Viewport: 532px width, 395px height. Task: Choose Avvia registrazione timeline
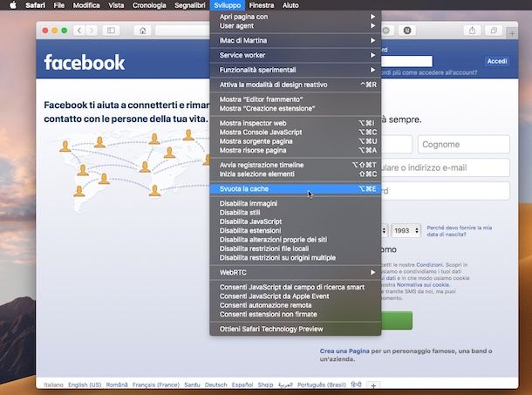[296, 165]
